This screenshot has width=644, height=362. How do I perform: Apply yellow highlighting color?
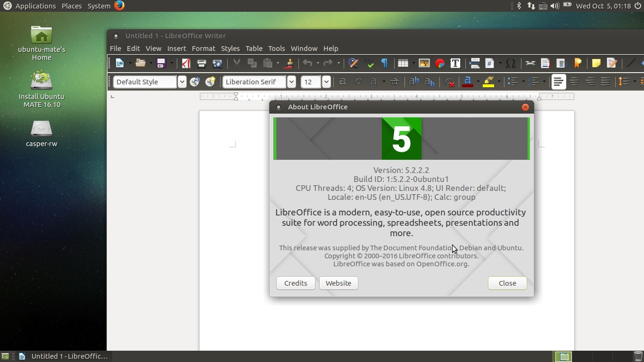[x=488, y=82]
